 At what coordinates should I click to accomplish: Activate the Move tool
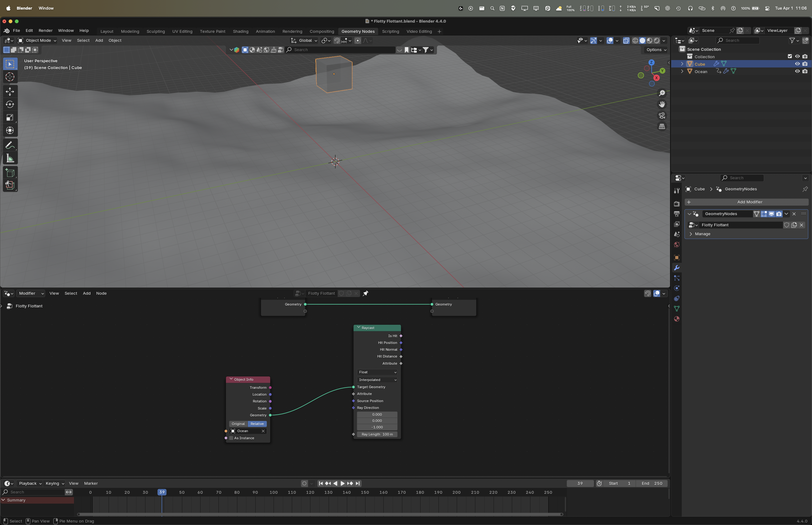(x=10, y=91)
